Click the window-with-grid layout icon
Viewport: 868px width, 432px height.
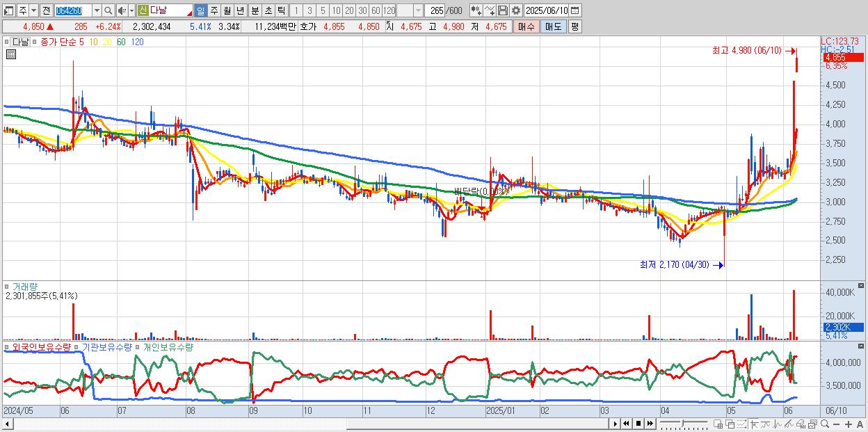pyautogui.click(x=718, y=424)
